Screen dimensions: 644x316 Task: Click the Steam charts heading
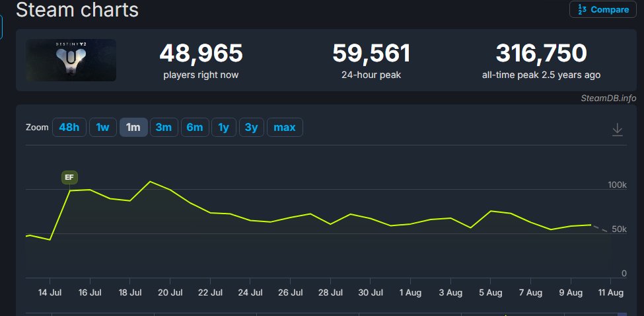(x=77, y=9)
